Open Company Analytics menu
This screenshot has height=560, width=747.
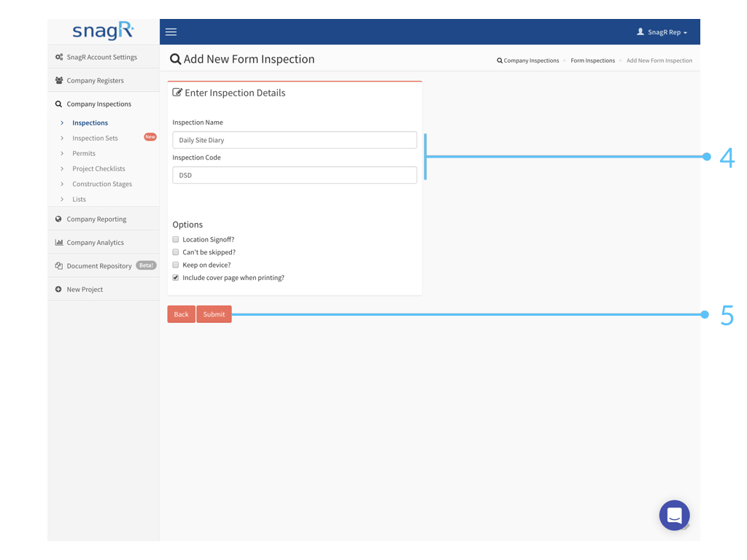[104, 242]
